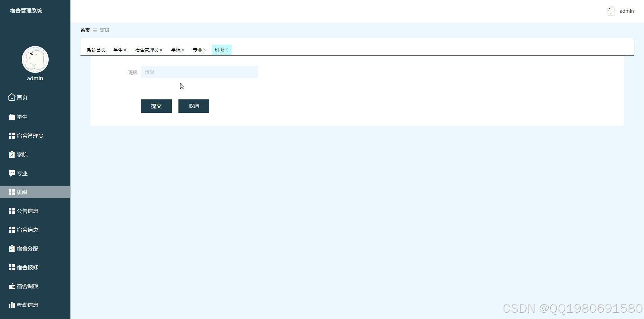
Task: Focus the 班级 input field
Action: [200, 72]
